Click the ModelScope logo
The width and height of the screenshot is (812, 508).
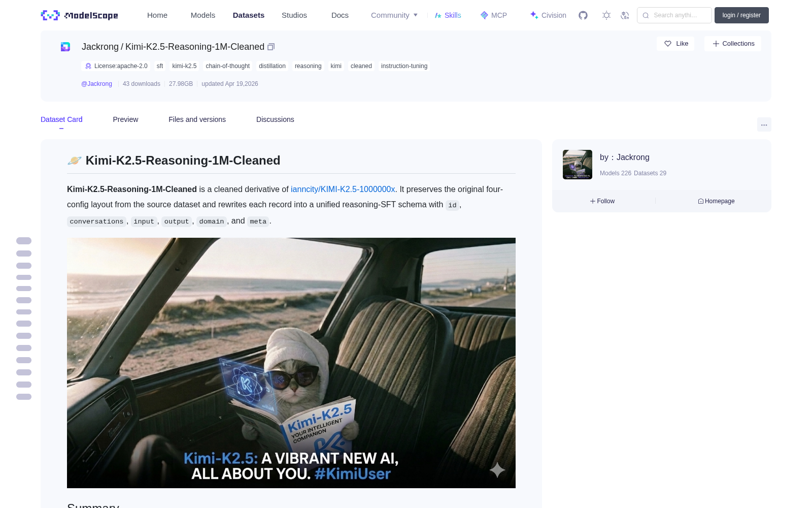79,15
